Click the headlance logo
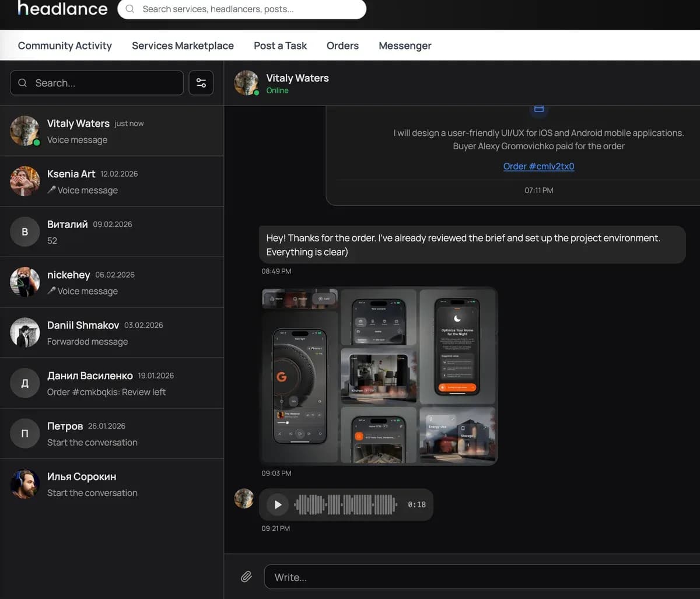This screenshot has height=599, width=700. (62, 9)
